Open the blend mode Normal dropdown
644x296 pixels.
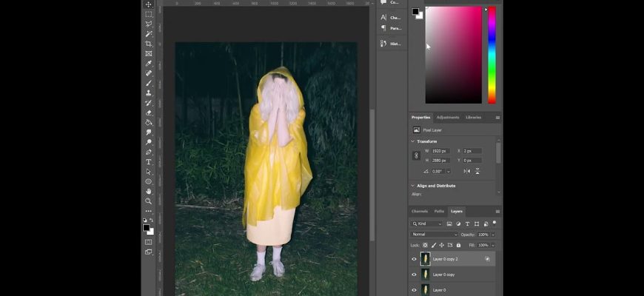(x=435, y=234)
